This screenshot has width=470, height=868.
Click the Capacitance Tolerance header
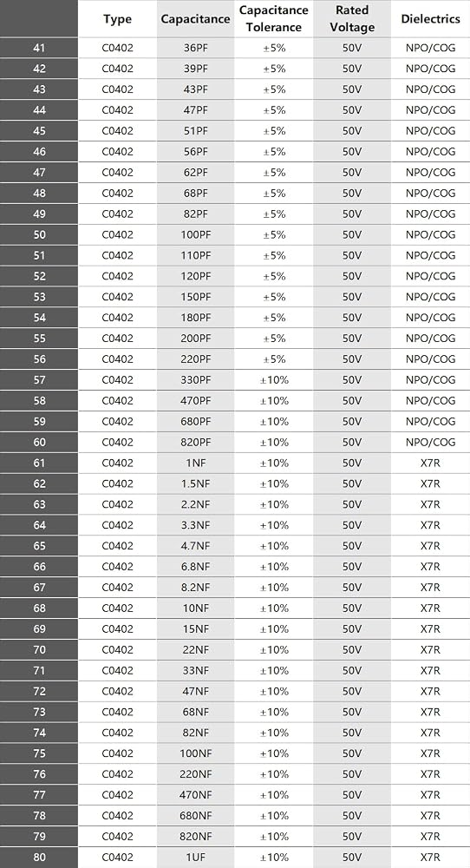274,19
